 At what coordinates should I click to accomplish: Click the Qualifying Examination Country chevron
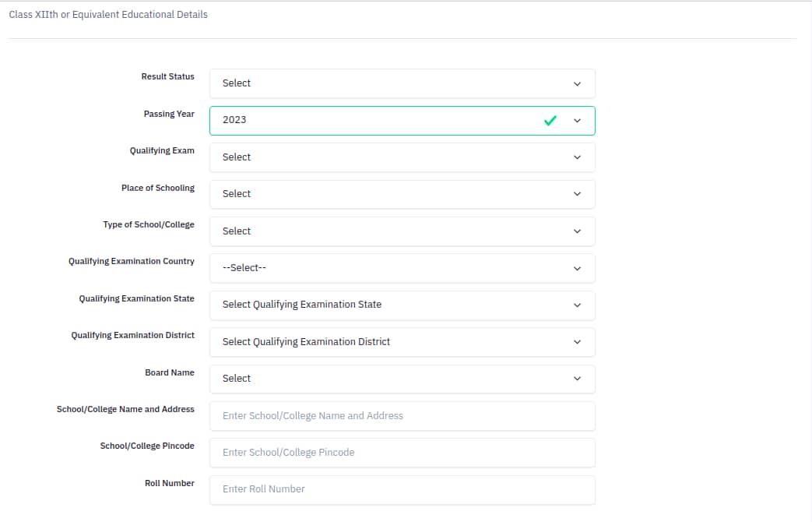577,268
